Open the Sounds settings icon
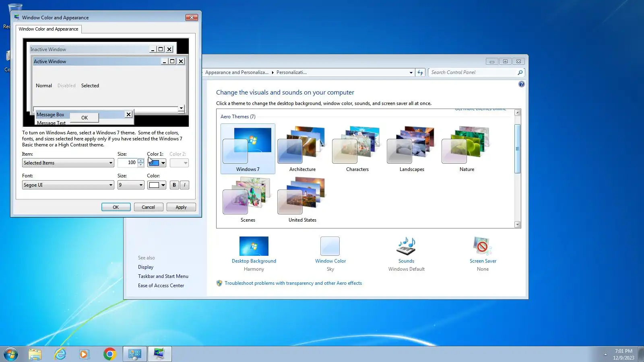This screenshot has width=644, height=362. click(406, 246)
